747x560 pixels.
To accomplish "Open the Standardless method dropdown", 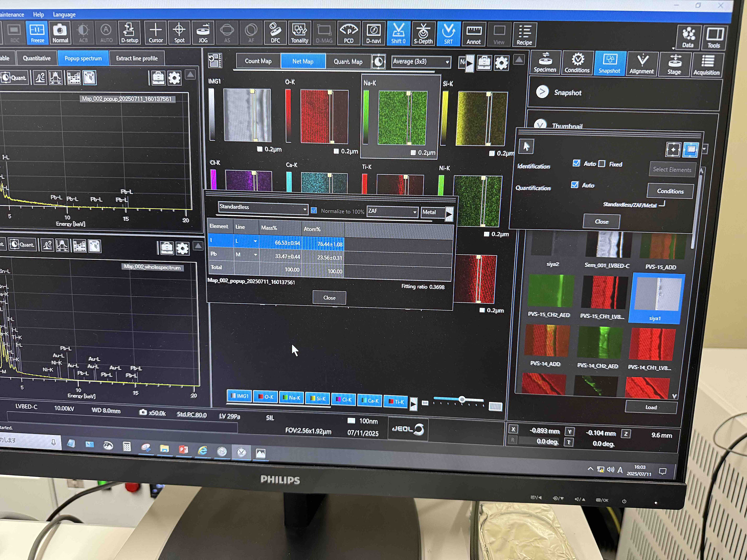I will click(263, 208).
